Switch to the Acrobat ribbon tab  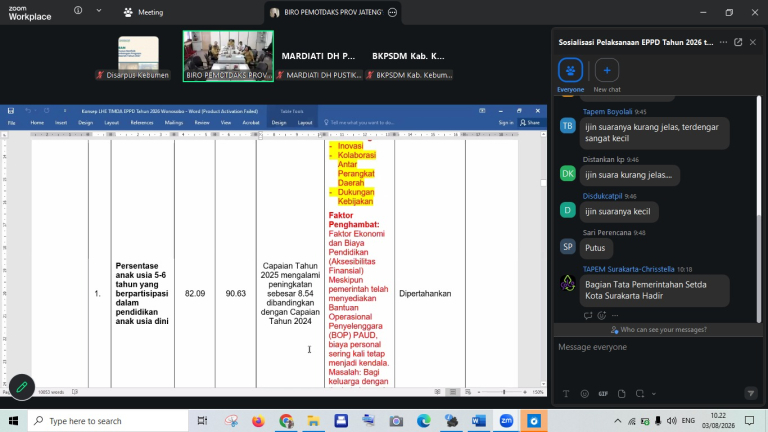point(251,122)
